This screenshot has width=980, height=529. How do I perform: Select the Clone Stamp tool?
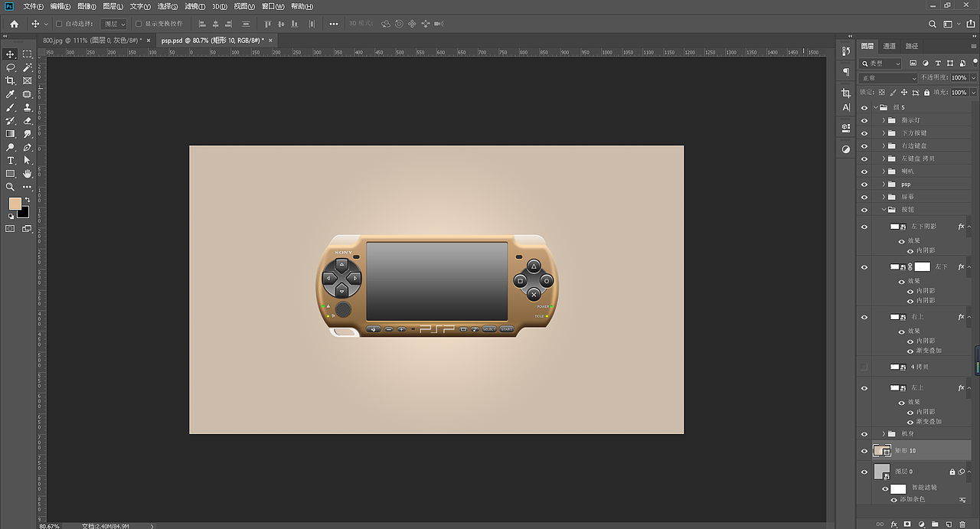click(28, 107)
